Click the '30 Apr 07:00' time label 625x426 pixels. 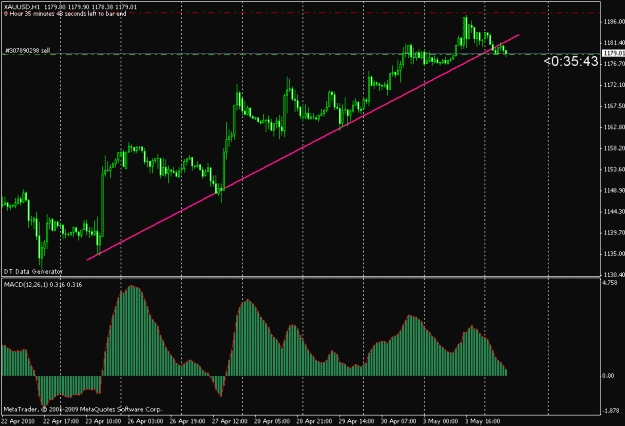coord(399,421)
